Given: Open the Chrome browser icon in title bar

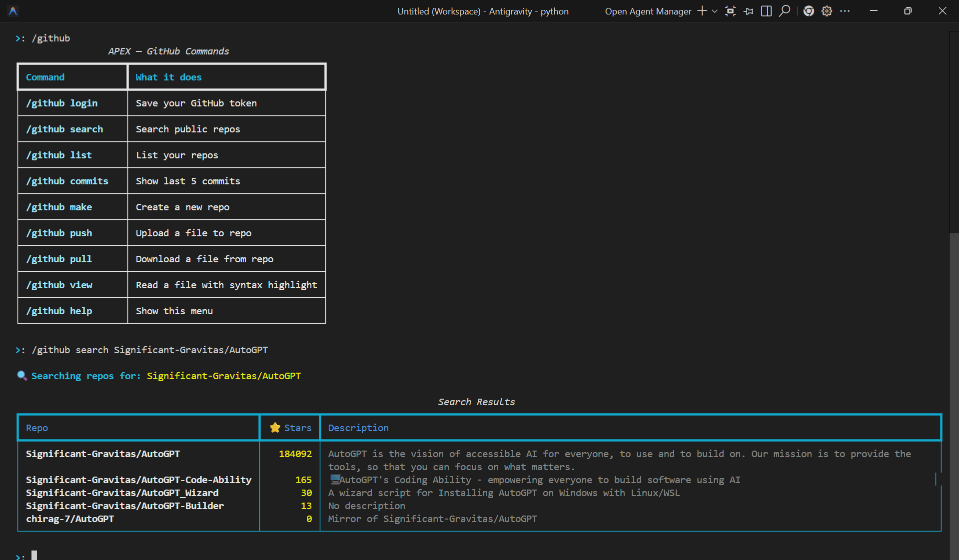Looking at the screenshot, I should [809, 11].
